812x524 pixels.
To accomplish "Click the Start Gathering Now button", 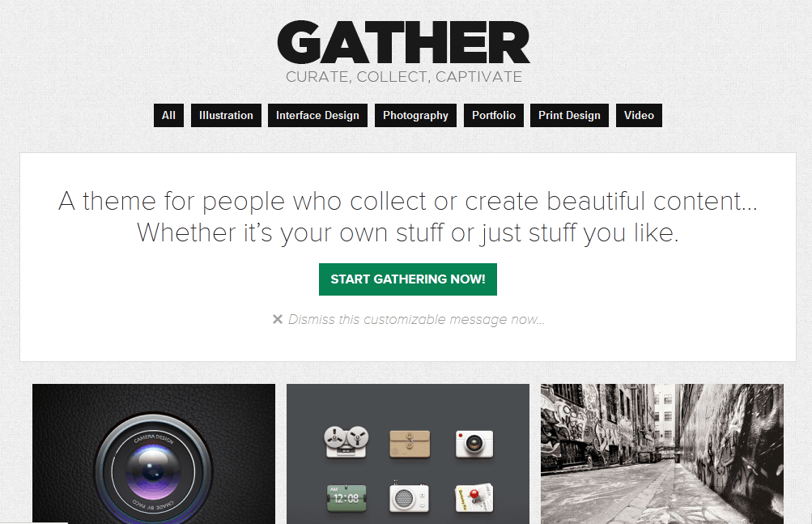I will pos(408,279).
